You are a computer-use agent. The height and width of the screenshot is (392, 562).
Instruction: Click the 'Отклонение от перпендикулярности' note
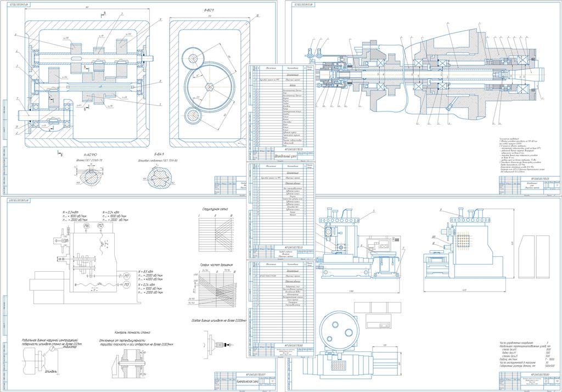tap(122, 340)
